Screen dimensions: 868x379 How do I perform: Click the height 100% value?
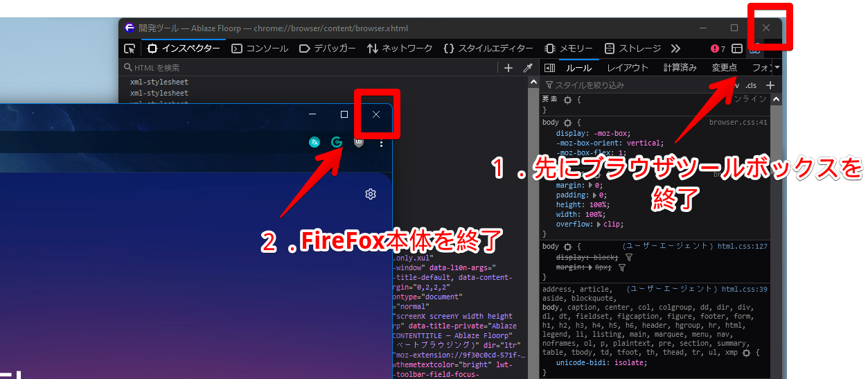click(x=599, y=205)
